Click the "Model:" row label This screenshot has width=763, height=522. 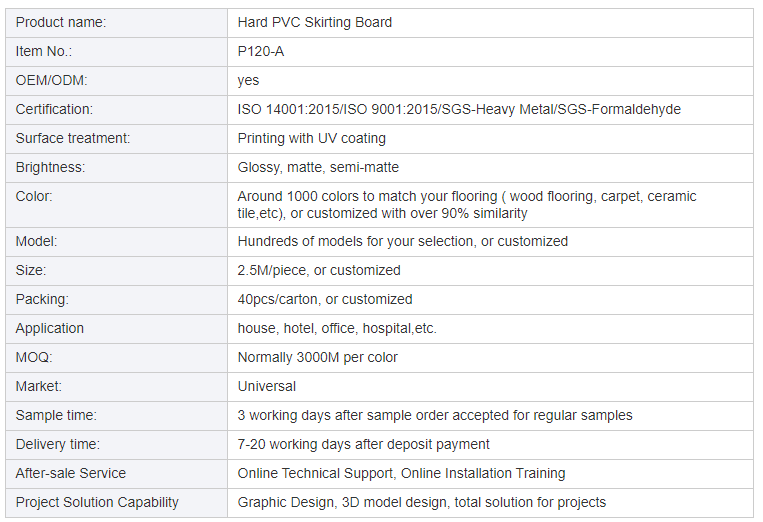coord(37,241)
